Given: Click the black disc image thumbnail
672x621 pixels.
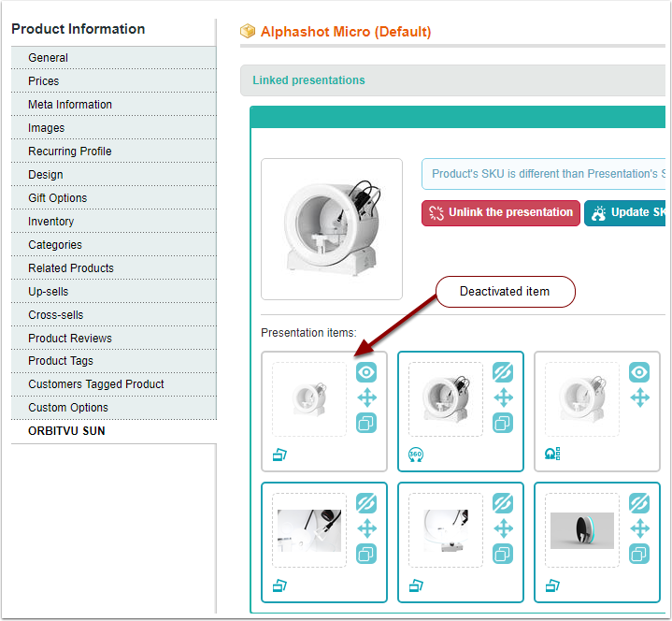Looking at the screenshot, I should tap(582, 530).
